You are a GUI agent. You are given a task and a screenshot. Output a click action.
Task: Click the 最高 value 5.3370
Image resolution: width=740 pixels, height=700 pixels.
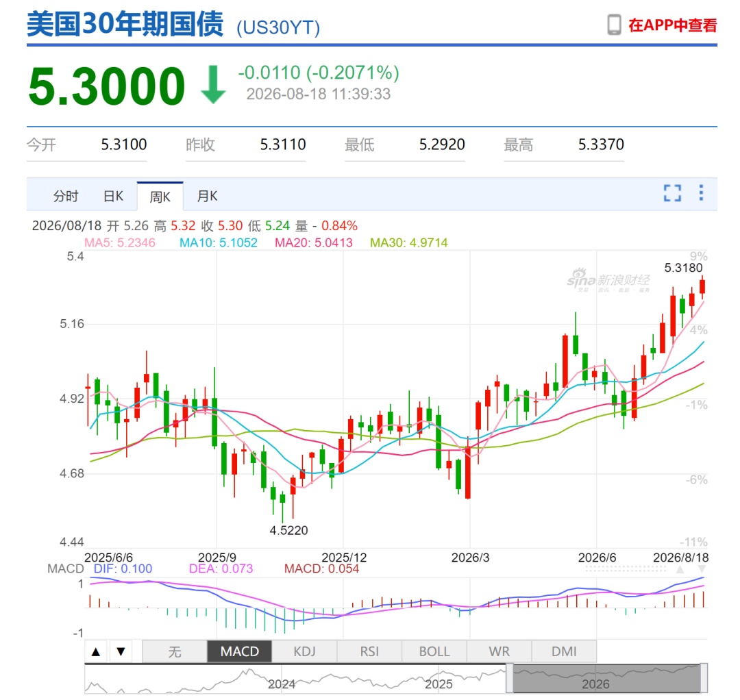tap(602, 145)
